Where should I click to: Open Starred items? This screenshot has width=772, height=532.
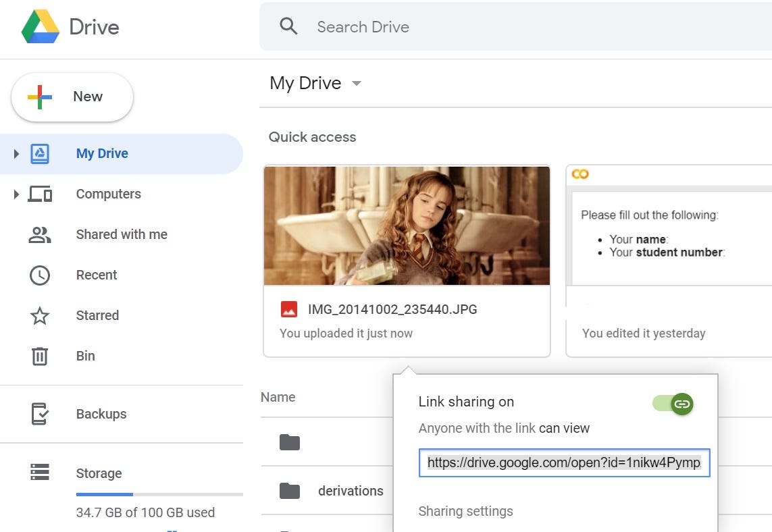(97, 315)
